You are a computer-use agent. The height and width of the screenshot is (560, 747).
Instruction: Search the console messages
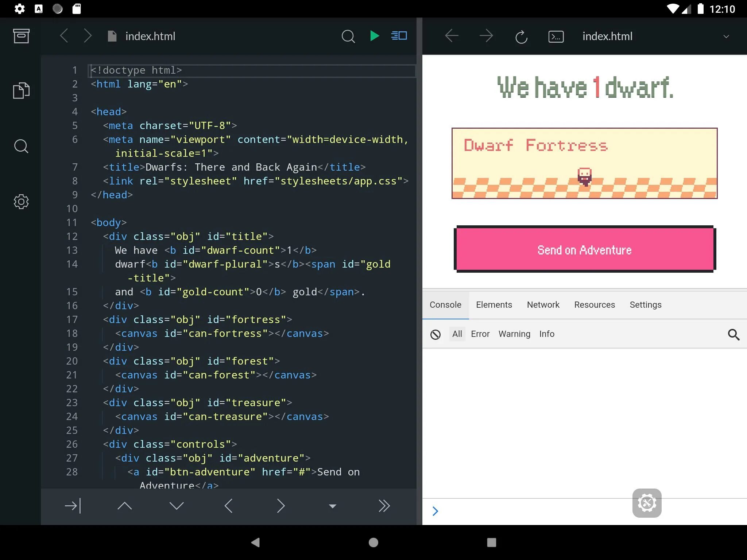point(734,334)
